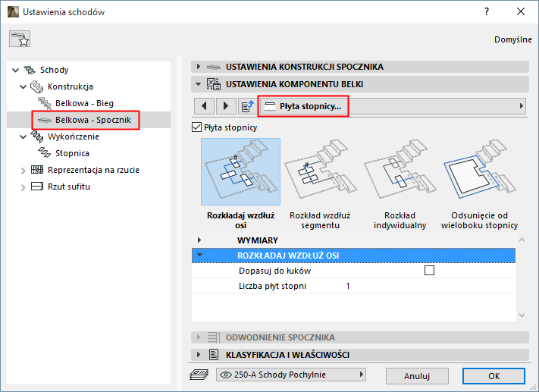Screen dimensions: 539x392
Task: Click the Konstrukcja structure icon
Action: click(37, 86)
